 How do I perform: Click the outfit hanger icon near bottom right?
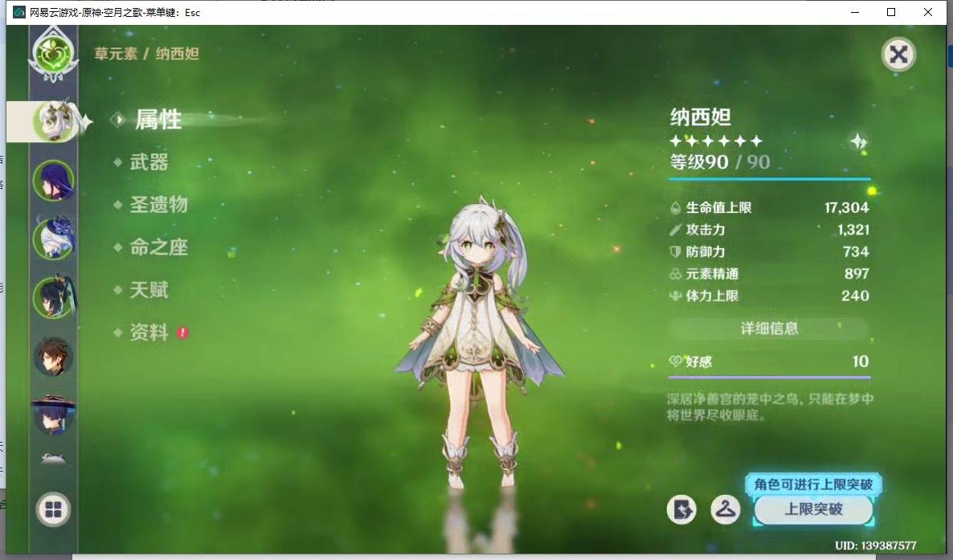(x=726, y=510)
